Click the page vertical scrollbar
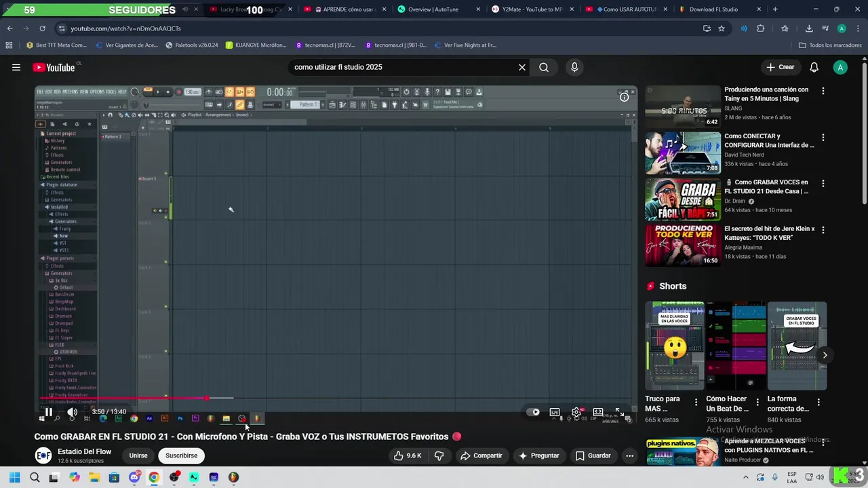Screen dimensions: 868x488 pyautogui.click(x=864, y=132)
